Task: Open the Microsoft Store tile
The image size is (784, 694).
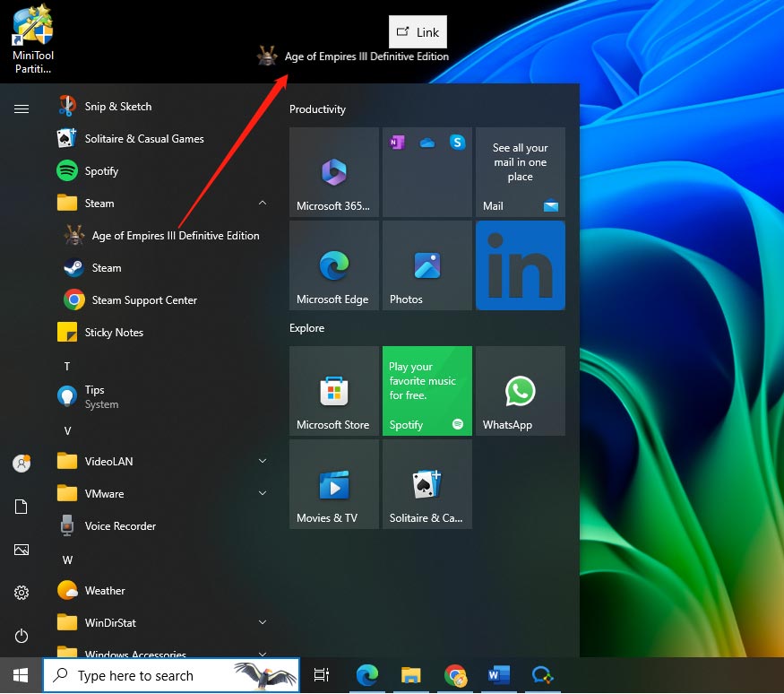Action: [x=334, y=391]
